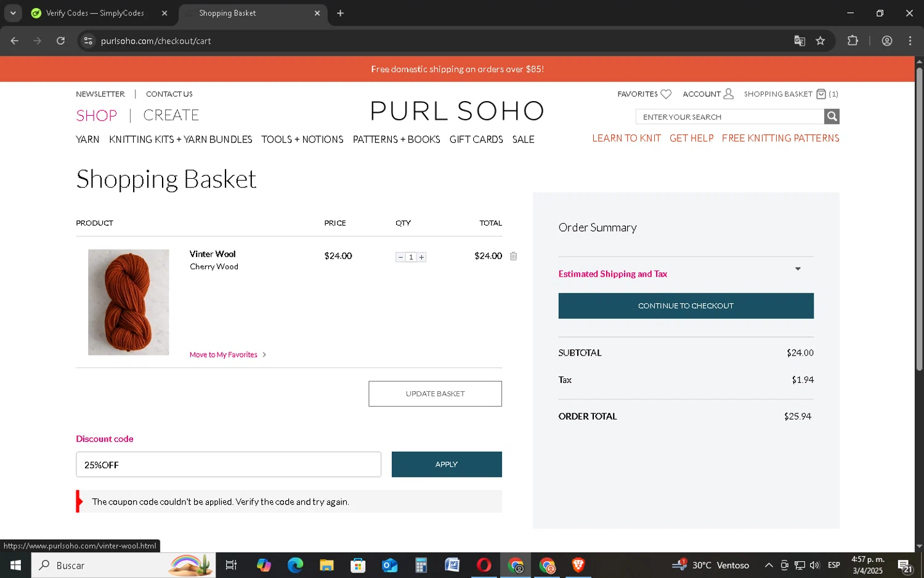The image size is (924, 578).
Task: Open Patterns + Books menu
Action: coord(396,140)
